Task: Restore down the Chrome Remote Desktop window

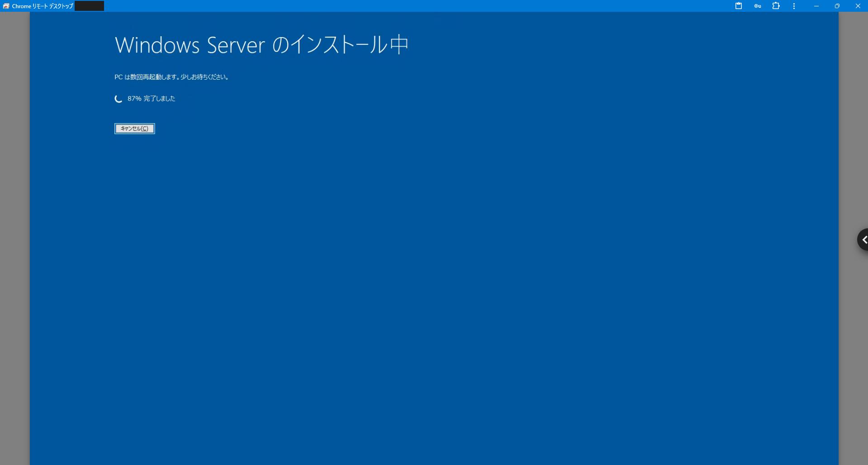Action: (x=837, y=6)
